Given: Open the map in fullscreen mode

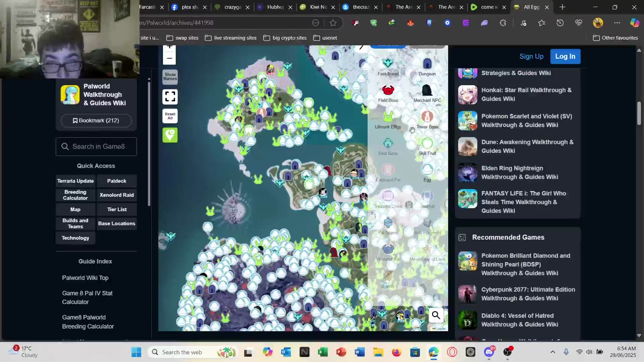Looking at the screenshot, I should coord(170,97).
